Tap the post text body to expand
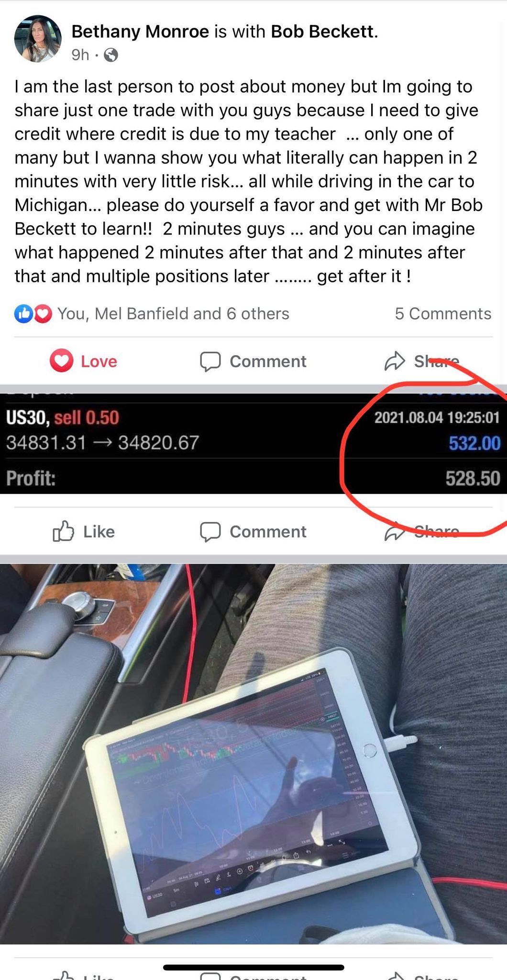The width and height of the screenshot is (507, 980). pos(249,181)
